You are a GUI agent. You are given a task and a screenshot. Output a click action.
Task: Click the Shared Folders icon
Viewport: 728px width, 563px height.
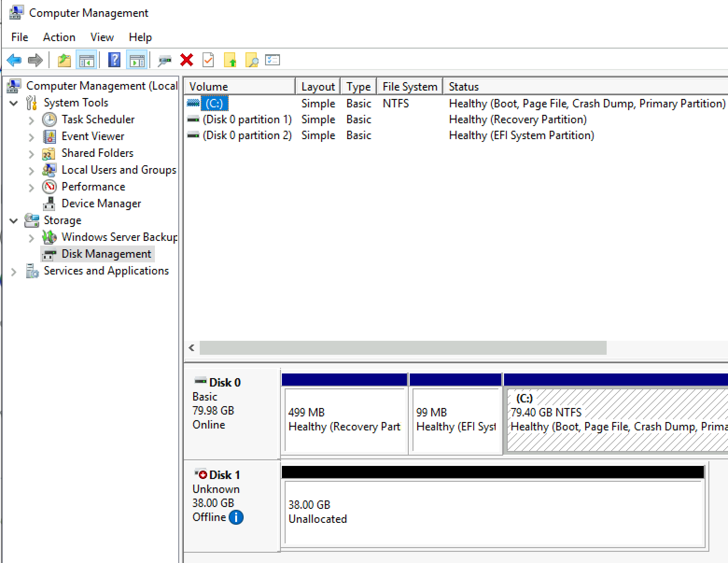[49, 153]
